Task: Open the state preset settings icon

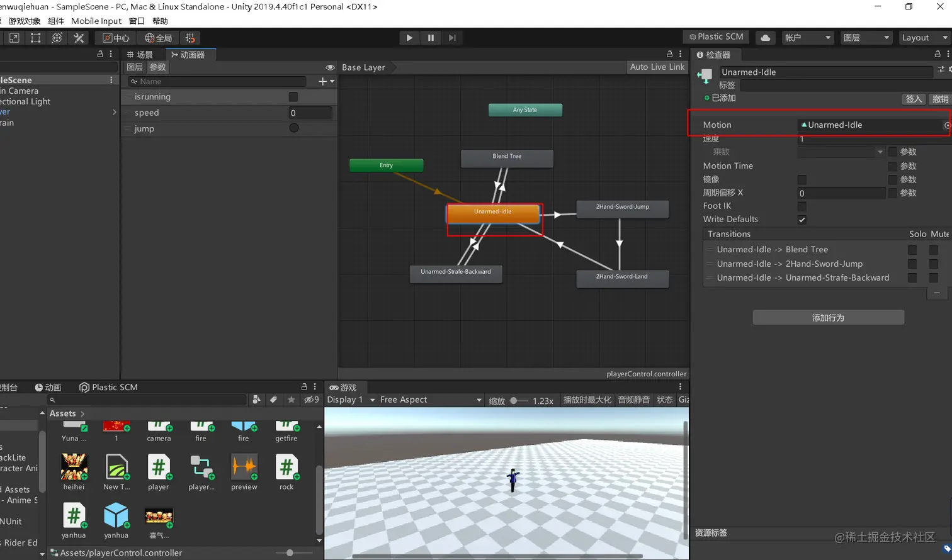Action: tap(941, 70)
